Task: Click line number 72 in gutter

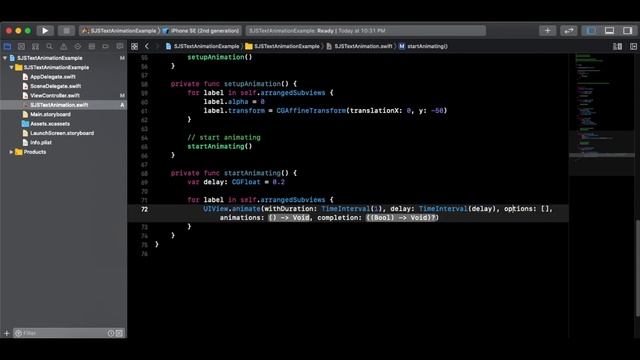Action: pos(144,209)
